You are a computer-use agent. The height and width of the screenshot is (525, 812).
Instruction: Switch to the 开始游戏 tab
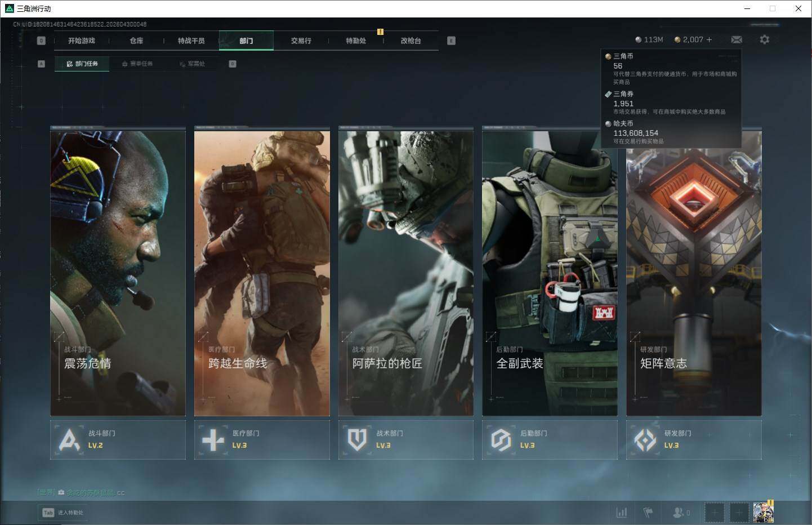(x=82, y=41)
